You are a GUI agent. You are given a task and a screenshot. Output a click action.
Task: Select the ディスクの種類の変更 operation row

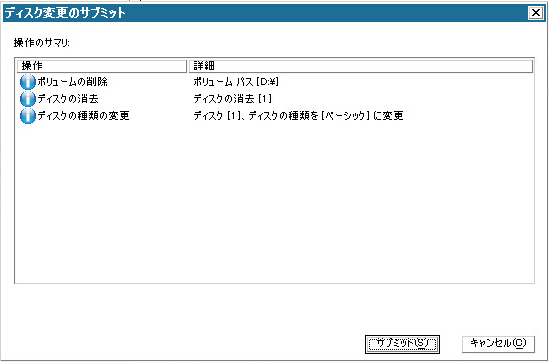coord(275,116)
